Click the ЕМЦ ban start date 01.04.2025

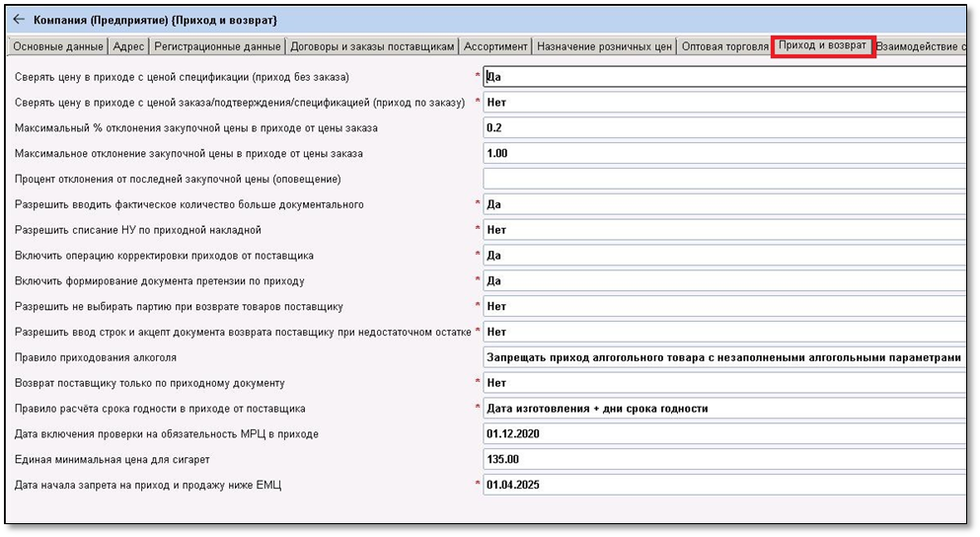point(723,485)
